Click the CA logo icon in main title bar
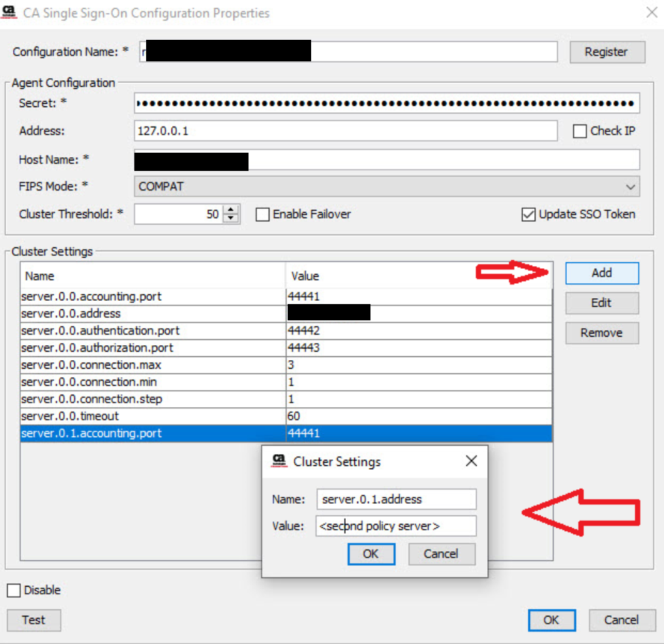This screenshot has height=644, width=664. click(9, 12)
